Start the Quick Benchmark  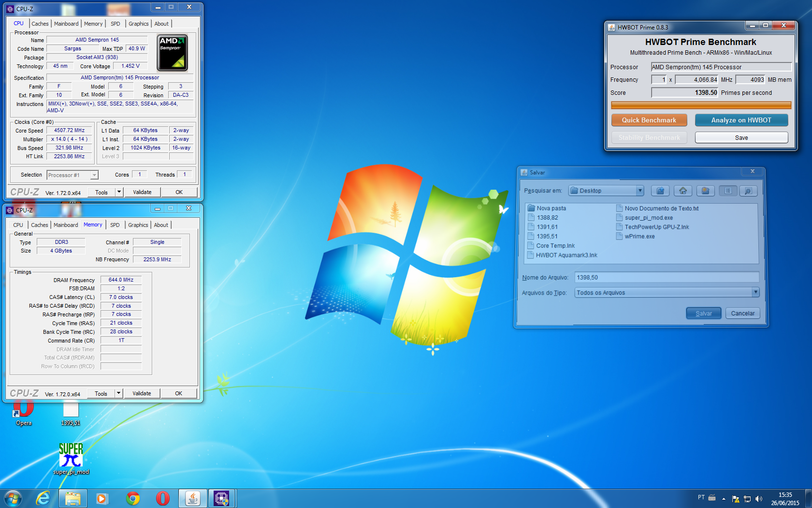pyautogui.click(x=649, y=120)
